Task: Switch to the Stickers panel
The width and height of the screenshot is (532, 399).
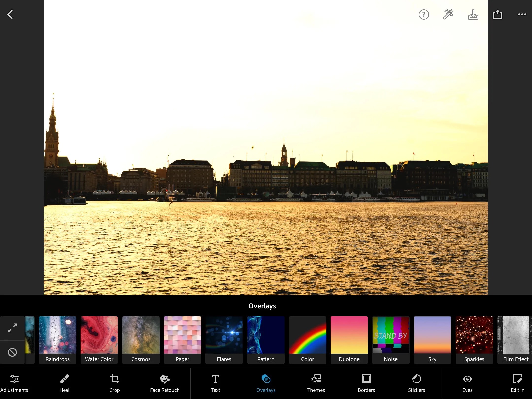Action: click(416, 383)
